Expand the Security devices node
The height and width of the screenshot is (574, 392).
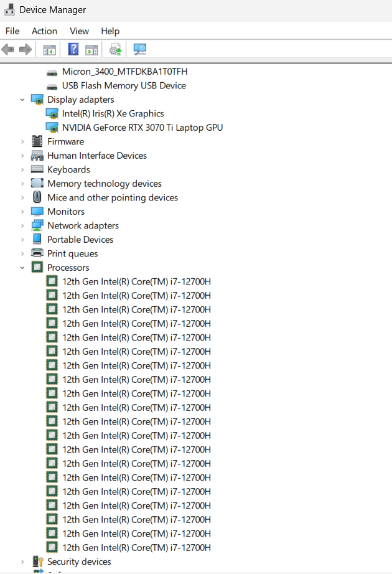22,562
